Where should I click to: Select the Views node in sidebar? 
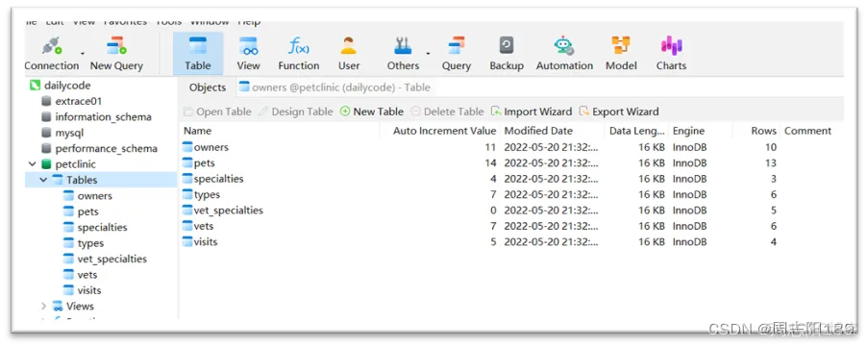click(x=73, y=306)
